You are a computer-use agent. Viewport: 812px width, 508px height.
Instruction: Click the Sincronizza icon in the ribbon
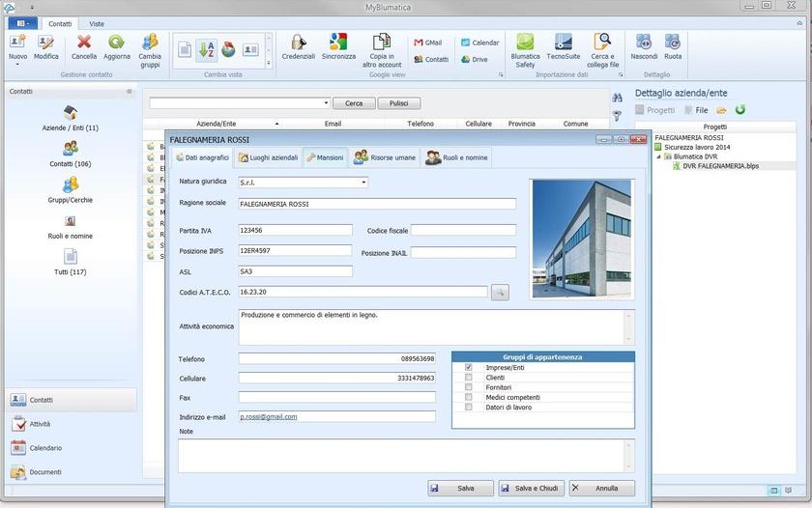338,46
